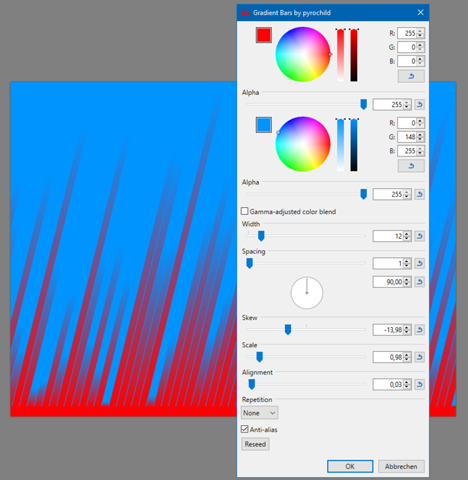This screenshot has width=468, height=480.
Task: Reset the Spacing value
Action: tap(419, 263)
